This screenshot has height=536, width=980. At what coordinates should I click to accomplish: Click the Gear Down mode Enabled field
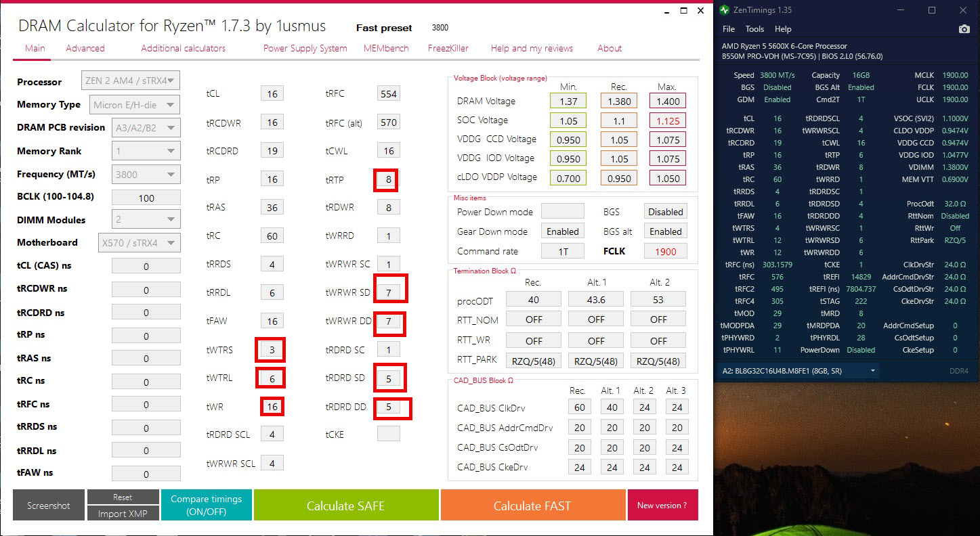(x=562, y=231)
